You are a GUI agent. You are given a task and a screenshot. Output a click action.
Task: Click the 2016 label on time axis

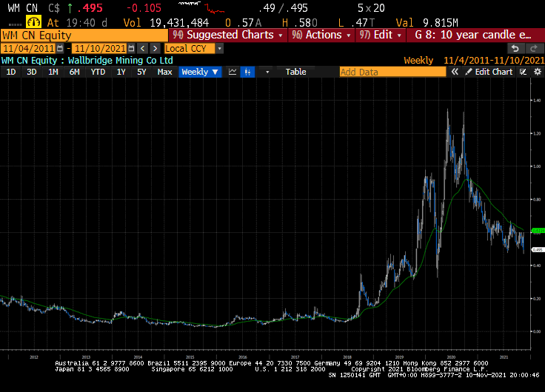tap(243, 357)
